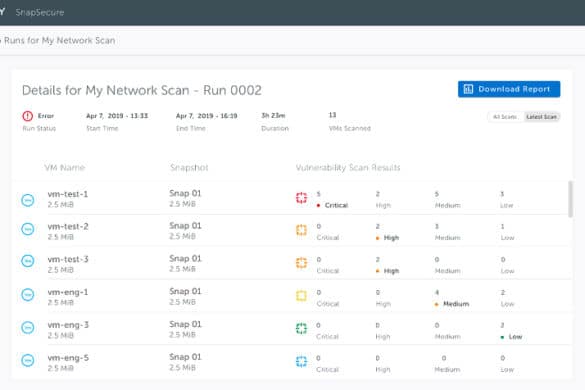This screenshot has width=585, height=390.
Task: Click the blue scan-result icon for vm-eng-5
Action: [301, 362]
